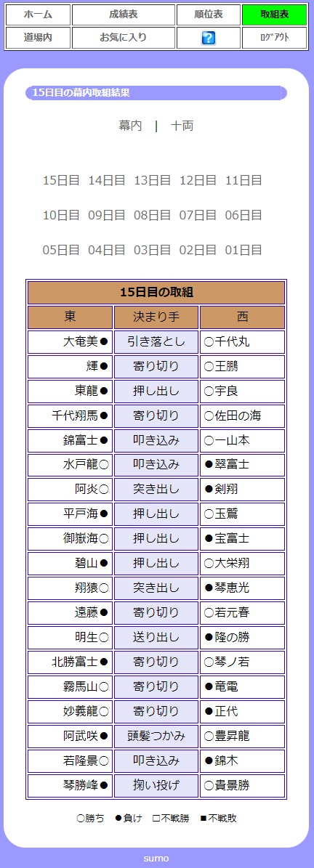This screenshot has width=314, height=868.
Task: Switch to the 幕内 division link
Action: 130,126
